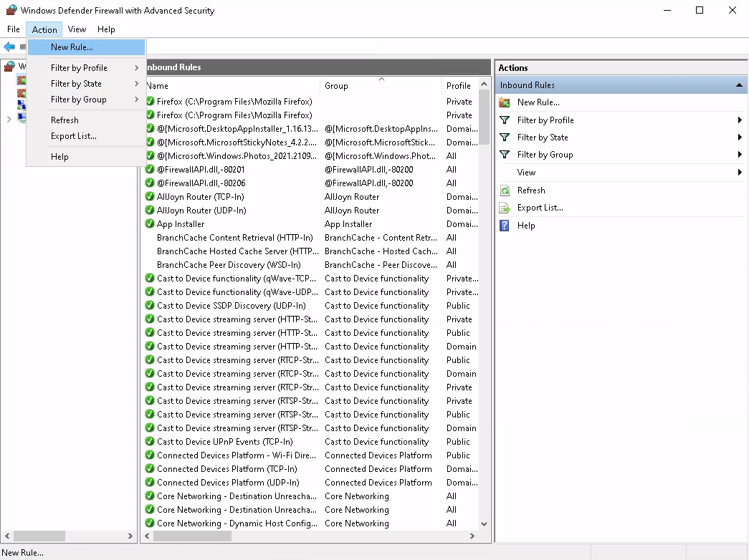The image size is (749, 560).
Task: Click green check icon of AllJoyn Router (TCP-In)
Action: [x=150, y=196]
